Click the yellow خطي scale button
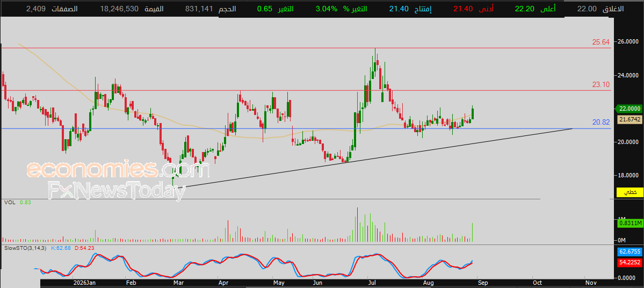The height and width of the screenshot is (288, 644). tap(629, 192)
